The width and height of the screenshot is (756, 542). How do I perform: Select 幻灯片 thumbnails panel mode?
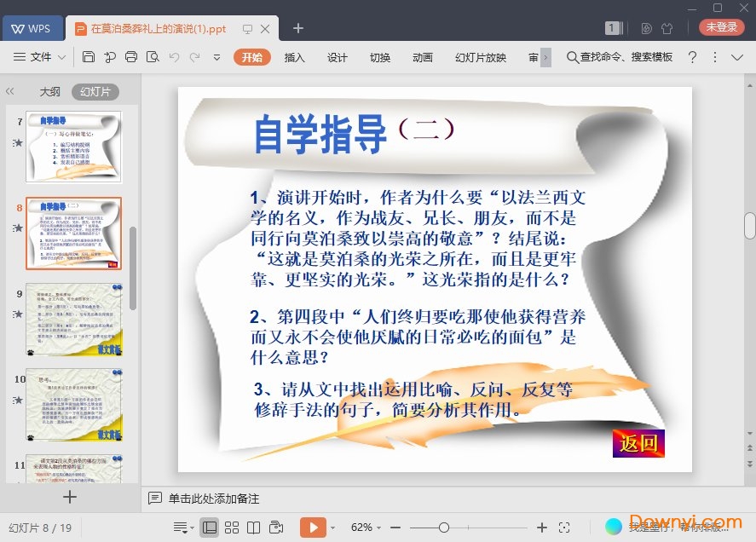point(95,92)
